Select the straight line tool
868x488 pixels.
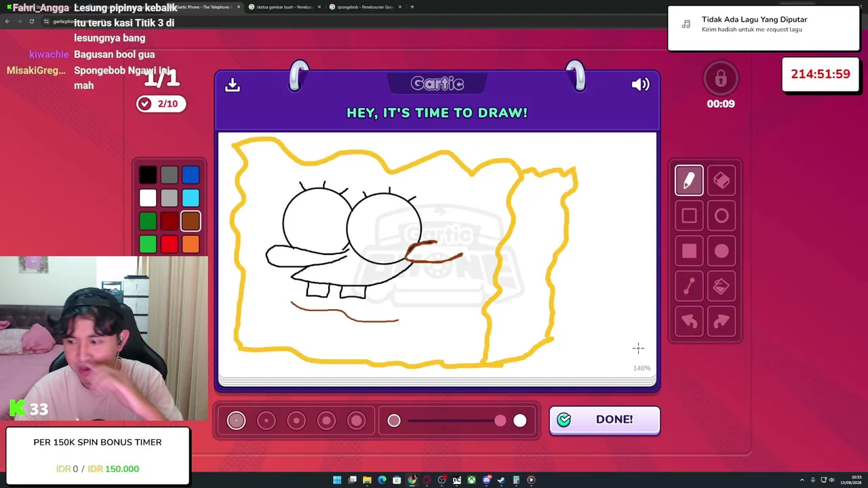[x=689, y=287]
